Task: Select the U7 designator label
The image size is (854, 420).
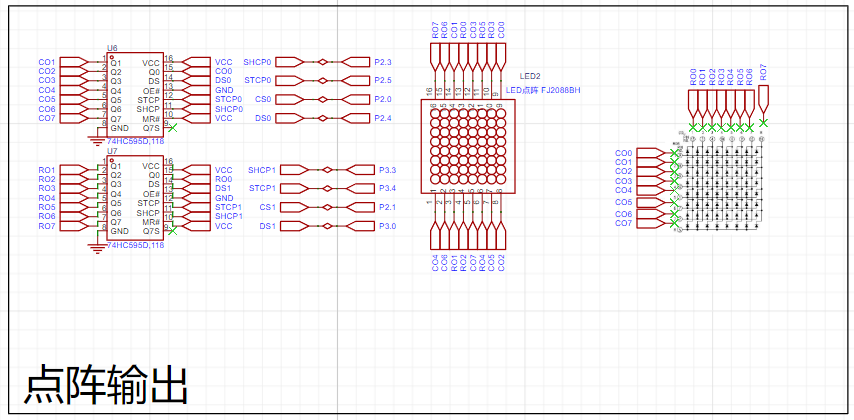Action: [112, 151]
